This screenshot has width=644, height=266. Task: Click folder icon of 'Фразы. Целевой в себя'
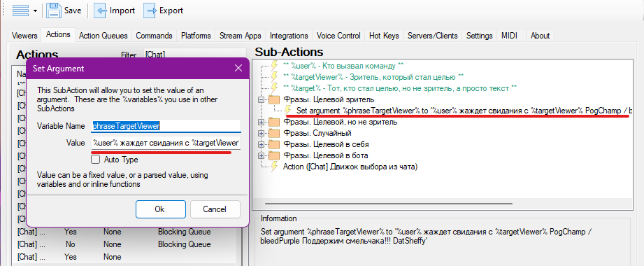274,145
